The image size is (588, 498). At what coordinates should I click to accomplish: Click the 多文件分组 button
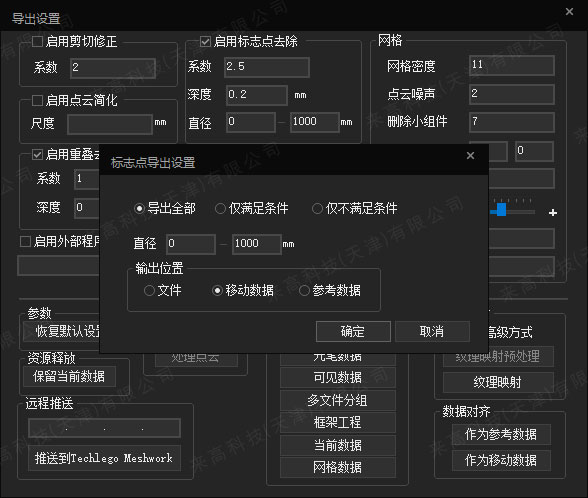338,400
